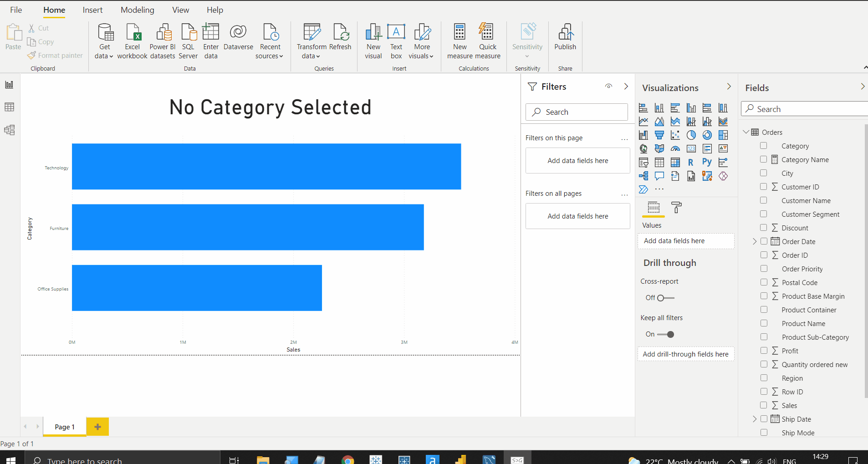This screenshot has height=464, width=868.
Task: Select the line chart visual
Action: tap(643, 122)
